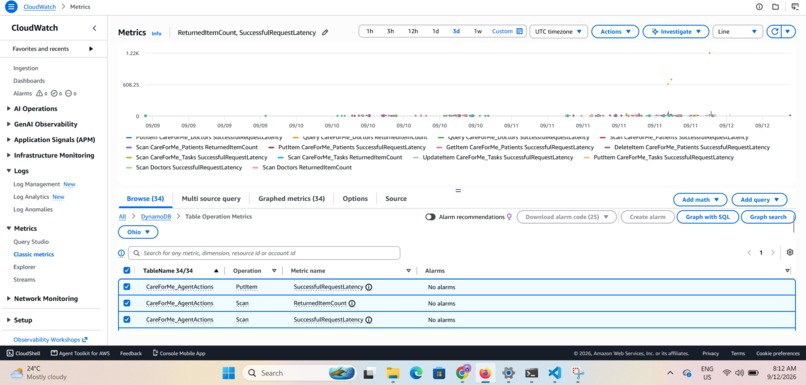Open the DynamoDB breadcrumb link

[156, 217]
